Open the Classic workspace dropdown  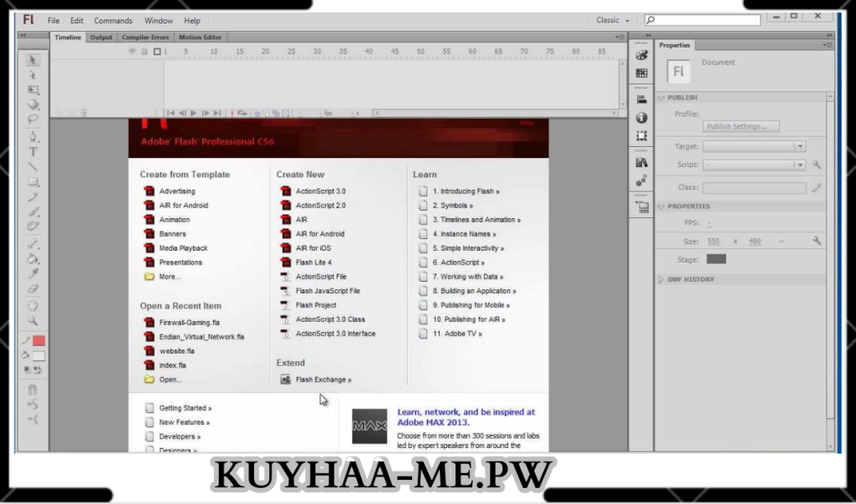[613, 20]
